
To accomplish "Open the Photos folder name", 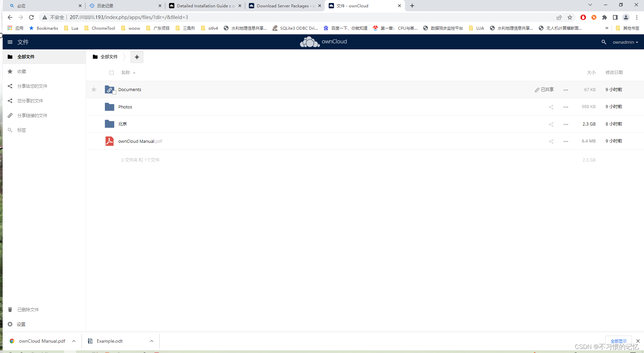I will (x=125, y=107).
